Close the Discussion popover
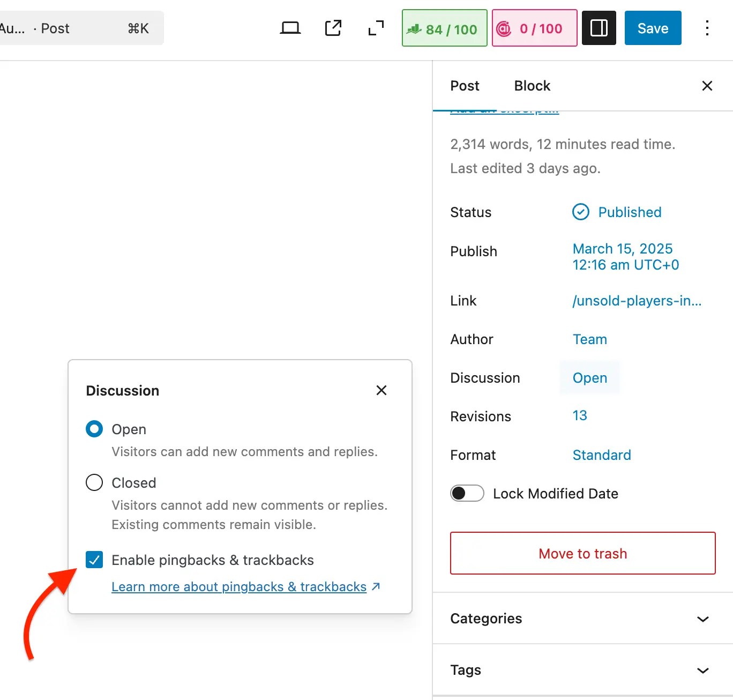 pyautogui.click(x=382, y=390)
